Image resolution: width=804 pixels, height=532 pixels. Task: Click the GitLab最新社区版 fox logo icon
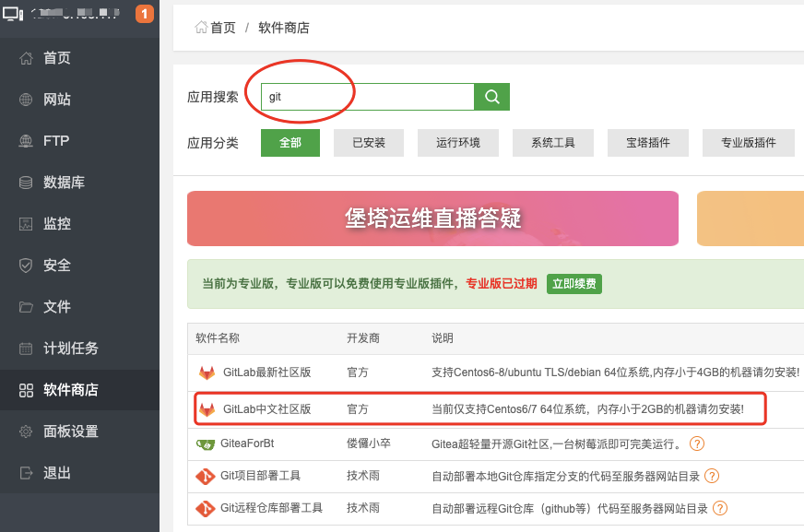point(207,372)
